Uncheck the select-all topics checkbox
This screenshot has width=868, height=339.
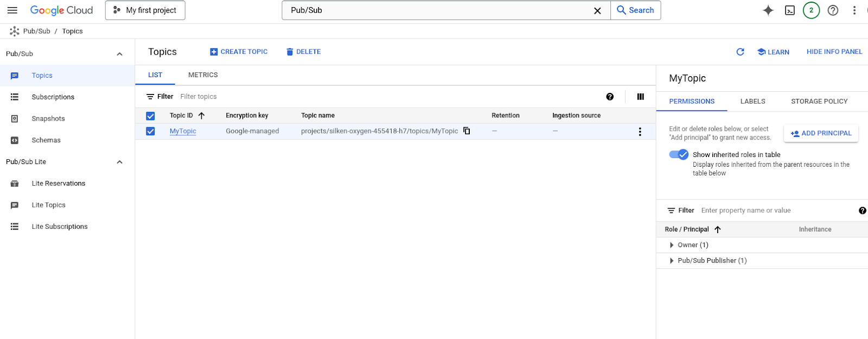[150, 116]
